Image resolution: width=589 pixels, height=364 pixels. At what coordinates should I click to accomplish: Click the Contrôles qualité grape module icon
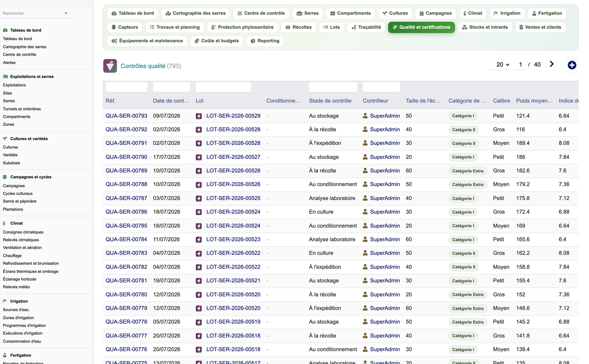(x=110, y=66)
